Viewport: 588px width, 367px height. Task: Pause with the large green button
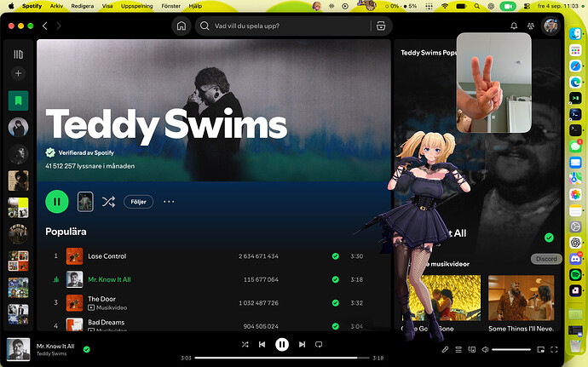tap(57, 202)
